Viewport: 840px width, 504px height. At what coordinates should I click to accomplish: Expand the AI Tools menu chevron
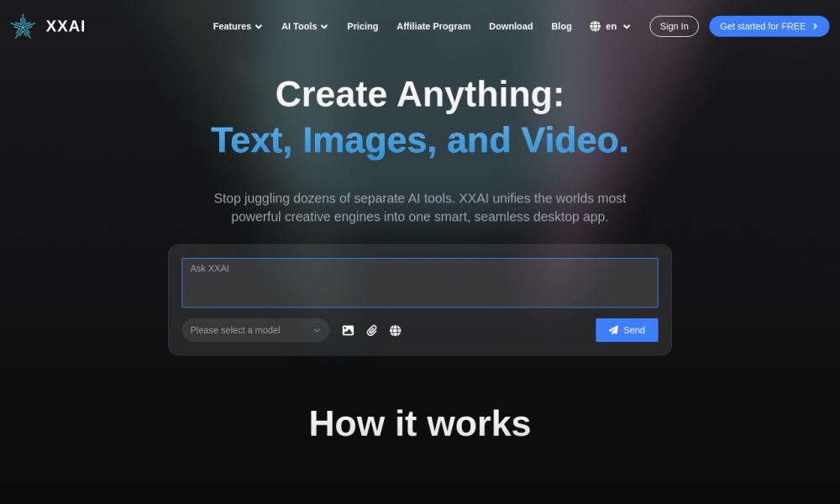pos(324,27)
